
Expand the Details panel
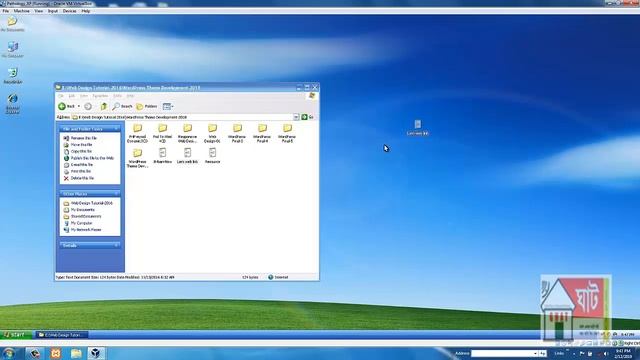(116, 245)
